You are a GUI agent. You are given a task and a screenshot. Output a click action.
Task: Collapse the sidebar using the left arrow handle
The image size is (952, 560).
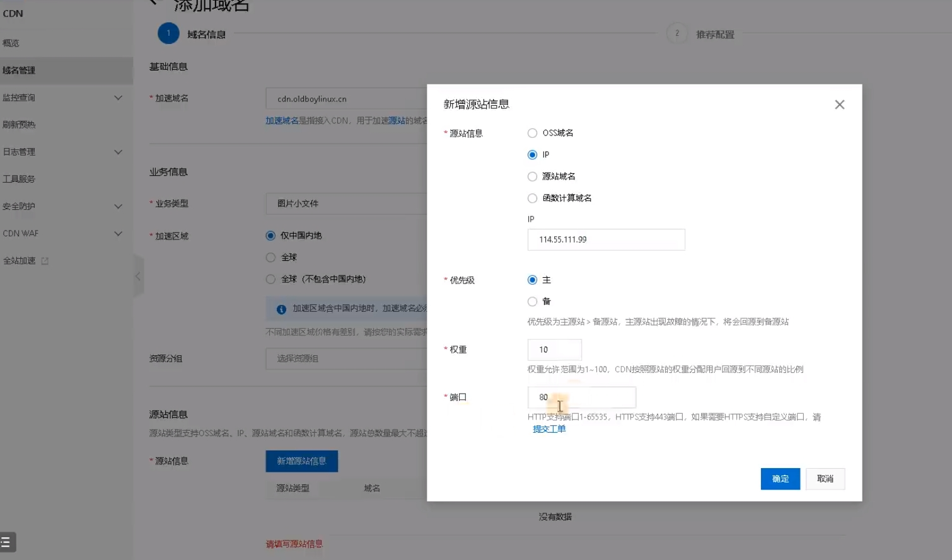(139, 276)
